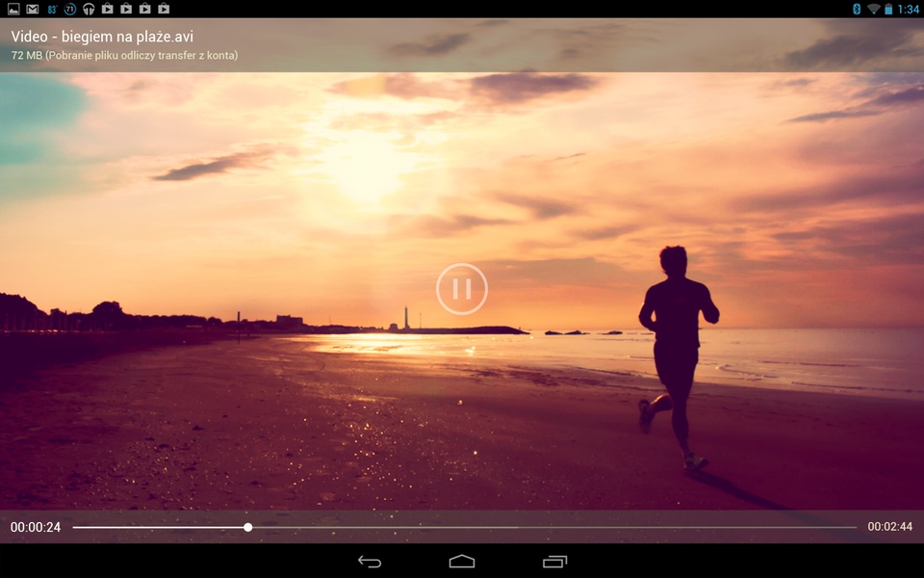Open the Gmail notification icon
Image resolution: width=924 pixels, height=578 pixels.
(33, 9)
